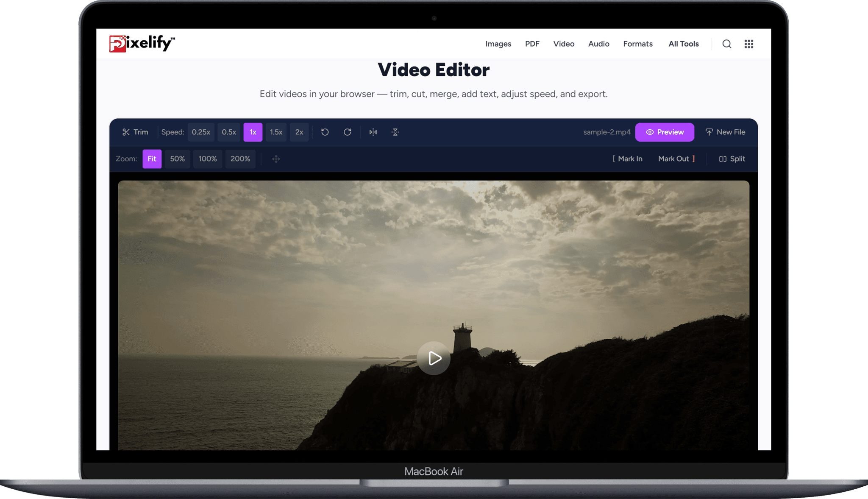Viewport: 868px width, 499px height.
Task: Upload a New File
Action: (725, 132)
